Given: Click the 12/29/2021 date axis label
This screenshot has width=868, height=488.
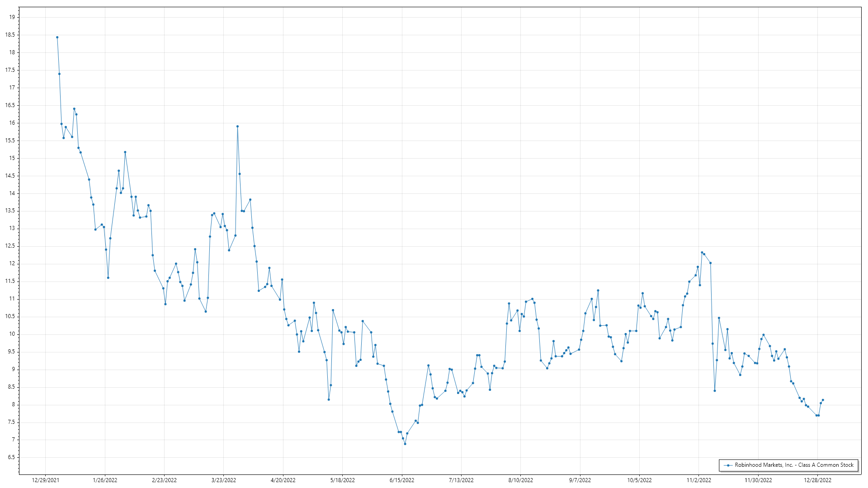Looking at the screenshot, I should pyautogui.click(x=45, y=480).
